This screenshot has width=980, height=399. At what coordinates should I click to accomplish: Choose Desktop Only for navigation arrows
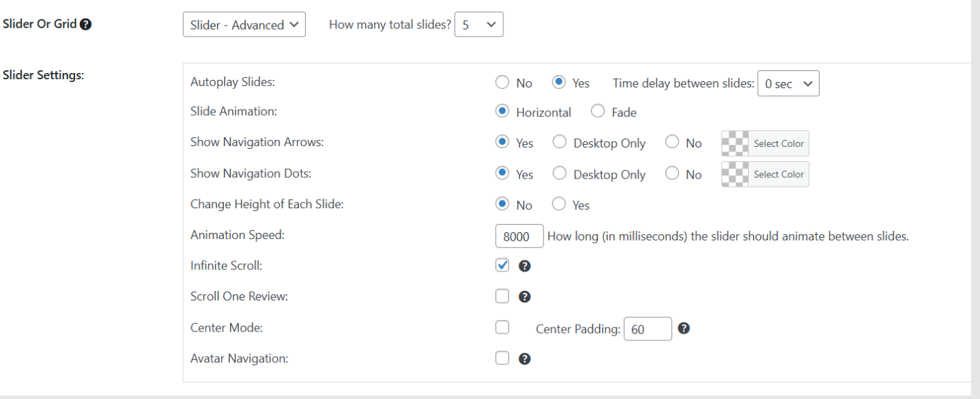(x=560, y=143)
